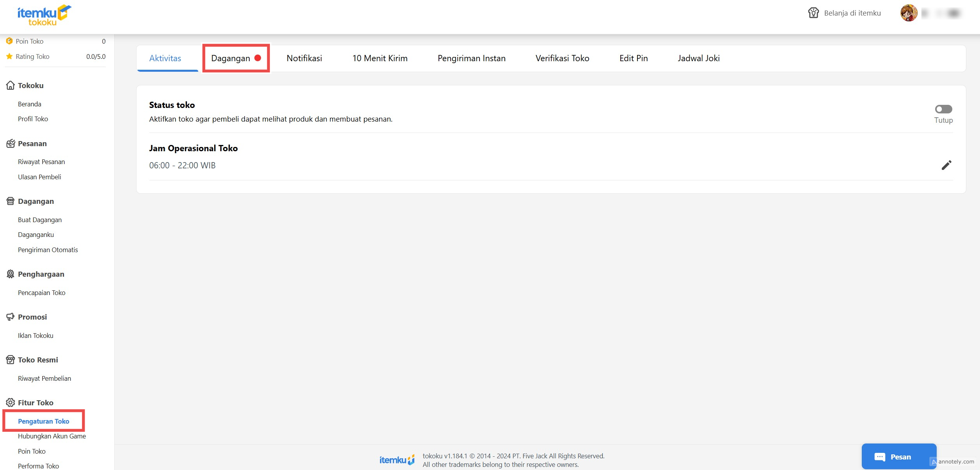The image size is (980, 470).
Task: Open the user profile avatar
Action: 908,13
